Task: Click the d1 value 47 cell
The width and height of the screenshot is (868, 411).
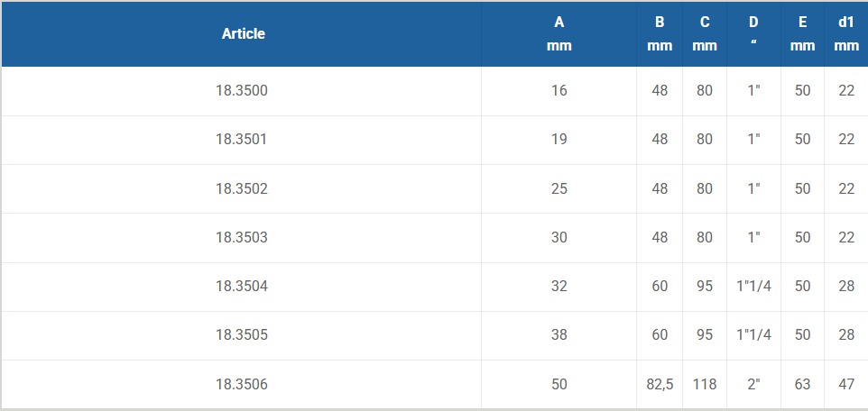Action: pyautogui.click(x=845, y=385)
